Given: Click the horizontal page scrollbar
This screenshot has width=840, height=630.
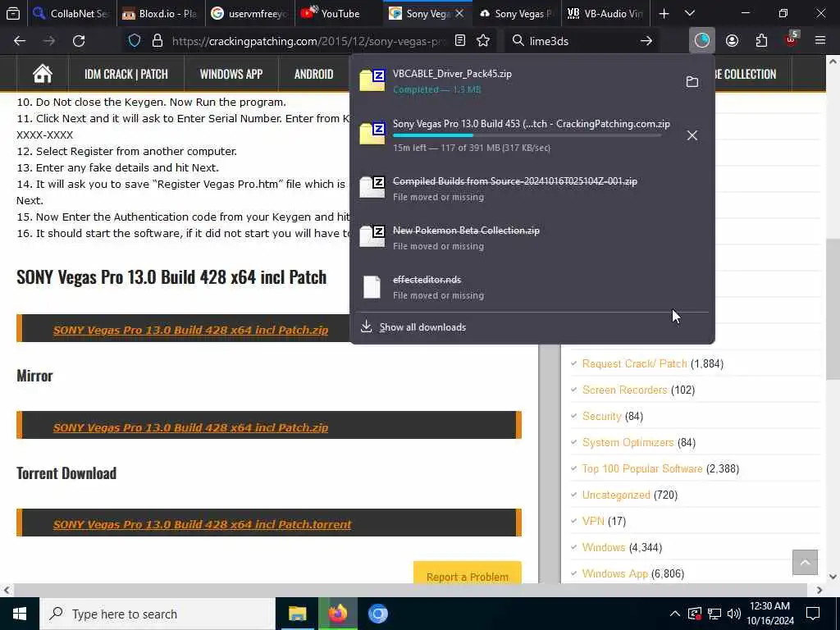Looking at the screenshot, I should click(x=410, y=590).
